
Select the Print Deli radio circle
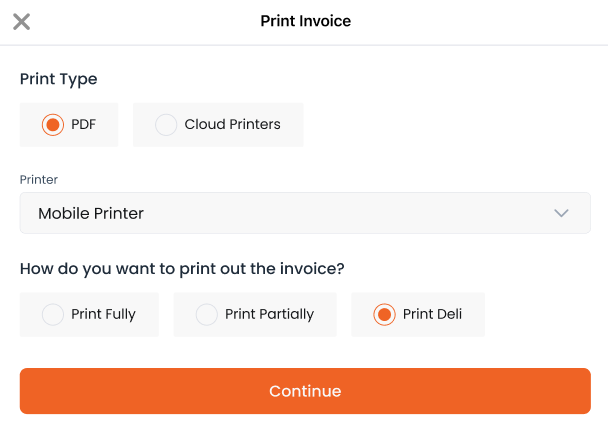pos(384,314)
